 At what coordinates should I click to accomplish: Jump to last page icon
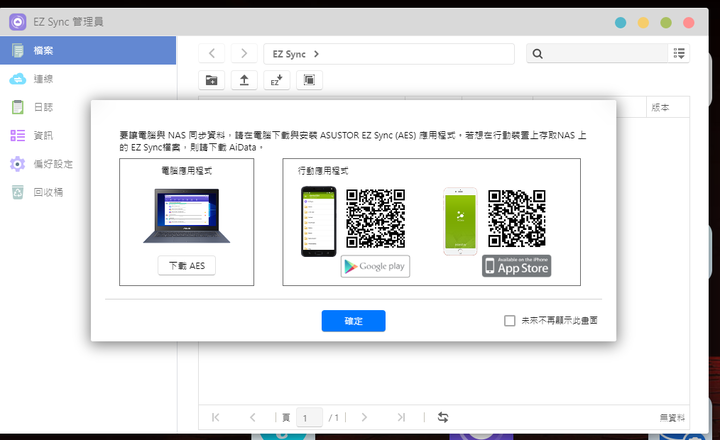pyautogui.click(x=401, y=417)
